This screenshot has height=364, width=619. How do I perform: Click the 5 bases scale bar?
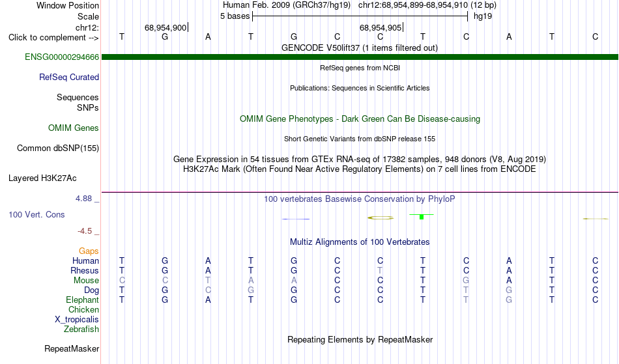[360, 16]
